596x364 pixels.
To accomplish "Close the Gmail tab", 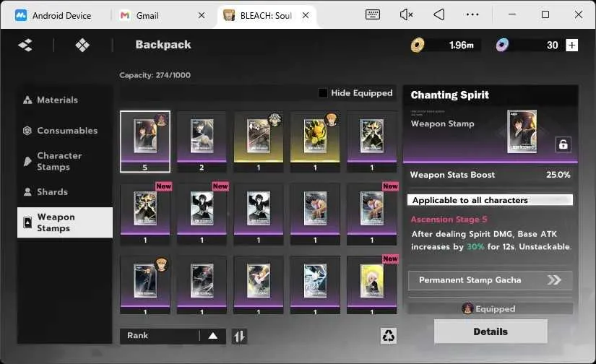I will pyautogui.click(x=202, y=16).
